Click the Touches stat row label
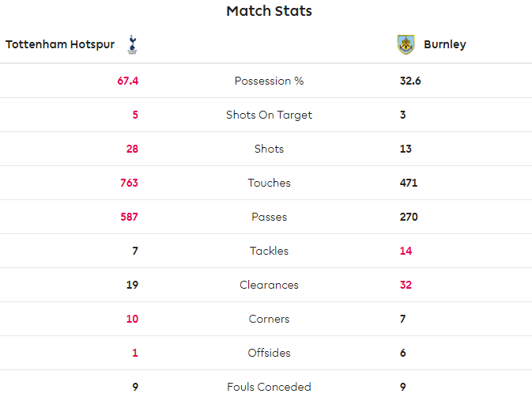Image resolution: width=532 pixels, height=401 pixels. 269,183
